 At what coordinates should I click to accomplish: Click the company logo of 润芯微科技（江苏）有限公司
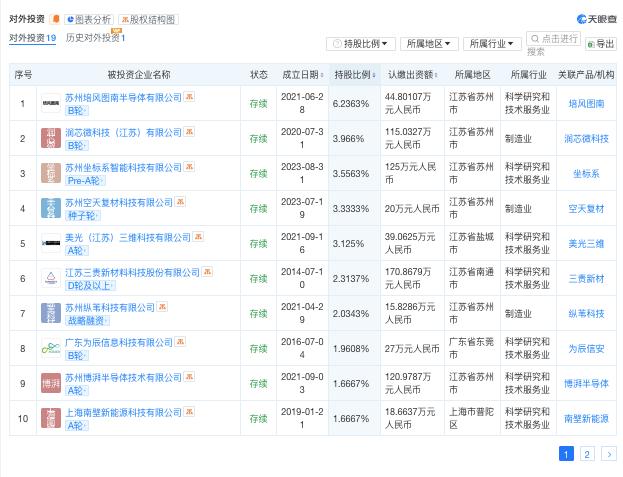[x=51, y=138]
